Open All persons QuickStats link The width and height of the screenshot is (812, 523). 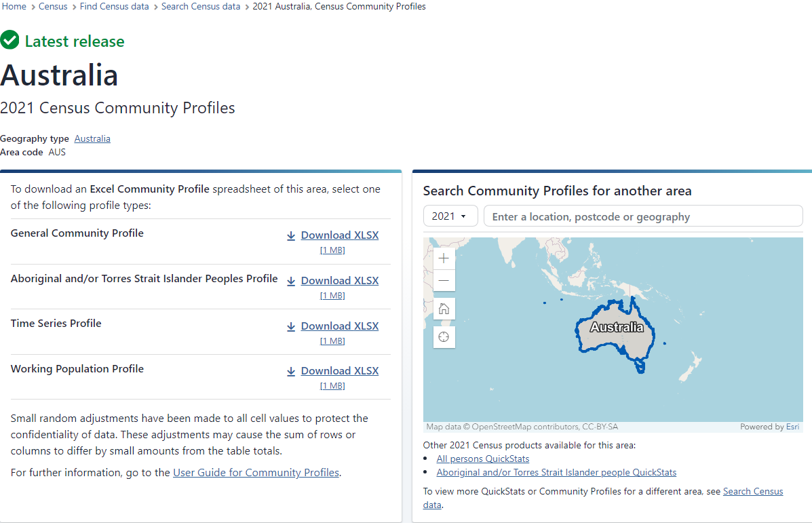[482, 459]
